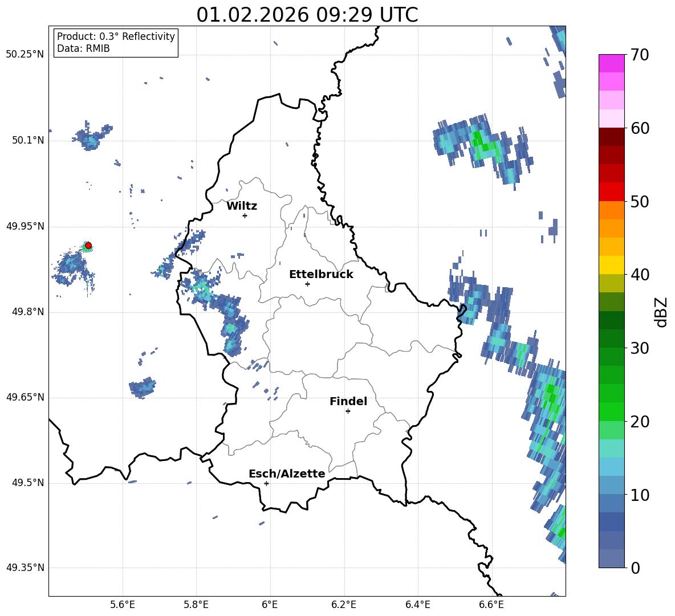
Task: Click the 20 colorbar tick label
Action: point(639,422)
